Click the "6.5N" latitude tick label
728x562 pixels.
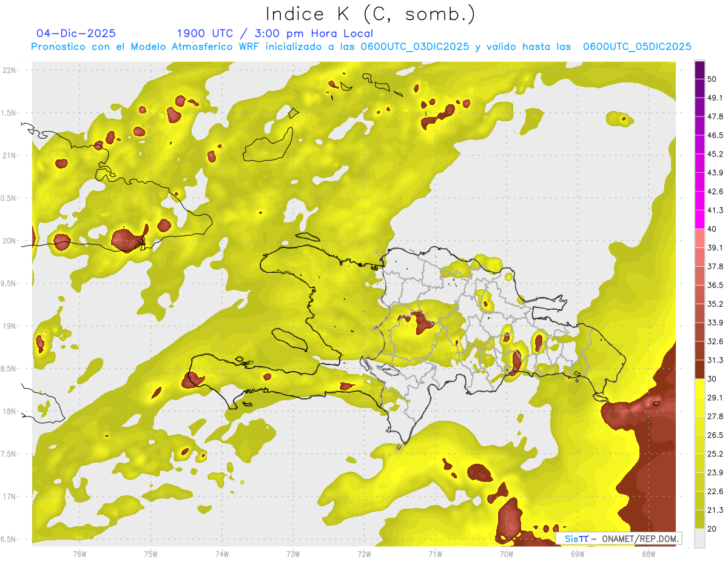(x=9, y=539)
